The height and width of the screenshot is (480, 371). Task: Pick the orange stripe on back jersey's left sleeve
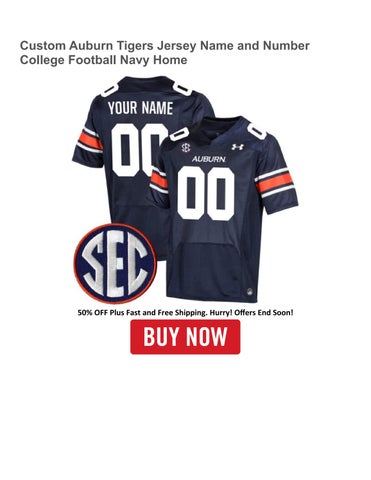tap(90, 141)
